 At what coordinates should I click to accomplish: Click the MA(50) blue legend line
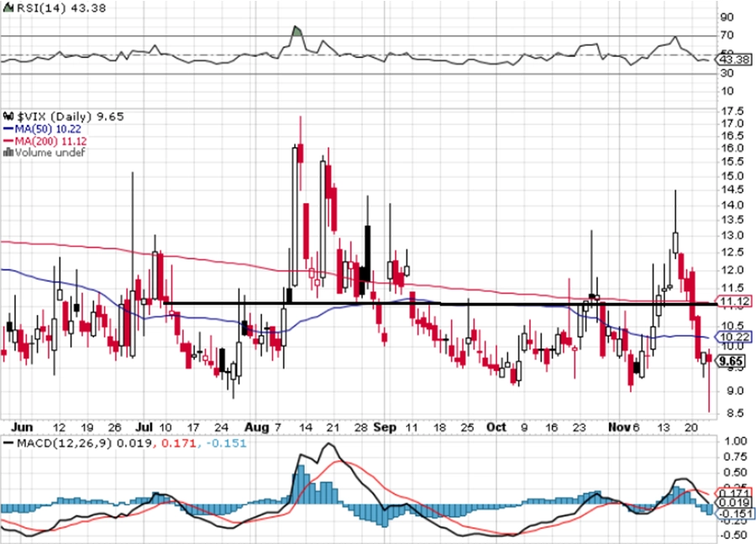8,128
